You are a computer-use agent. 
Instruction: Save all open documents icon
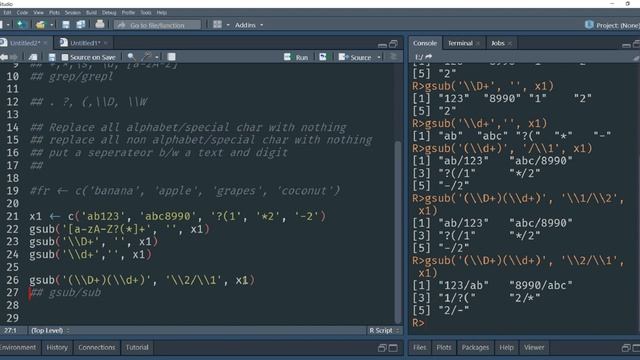(x=81, y=25)
